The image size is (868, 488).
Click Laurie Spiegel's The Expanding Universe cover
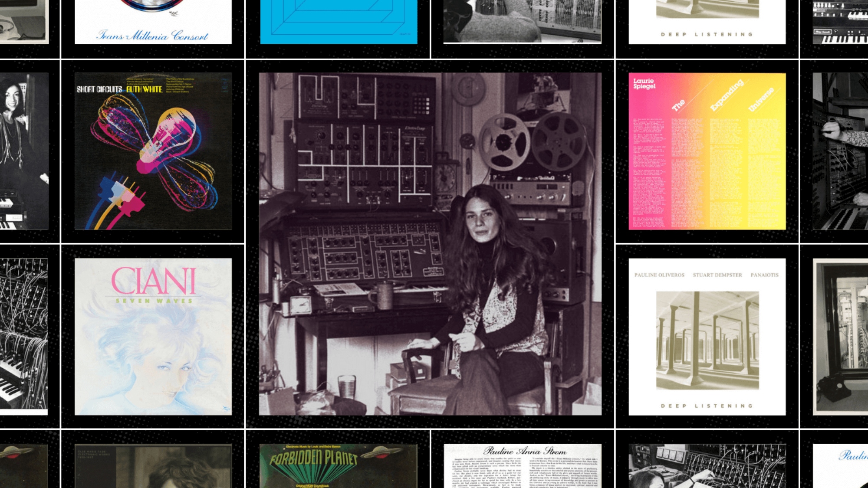click(x=707, y=151)
